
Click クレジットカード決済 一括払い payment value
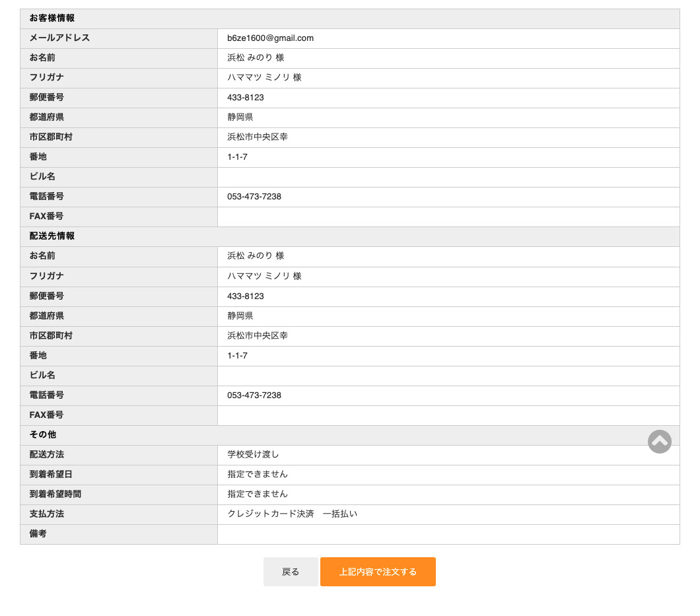292,514
